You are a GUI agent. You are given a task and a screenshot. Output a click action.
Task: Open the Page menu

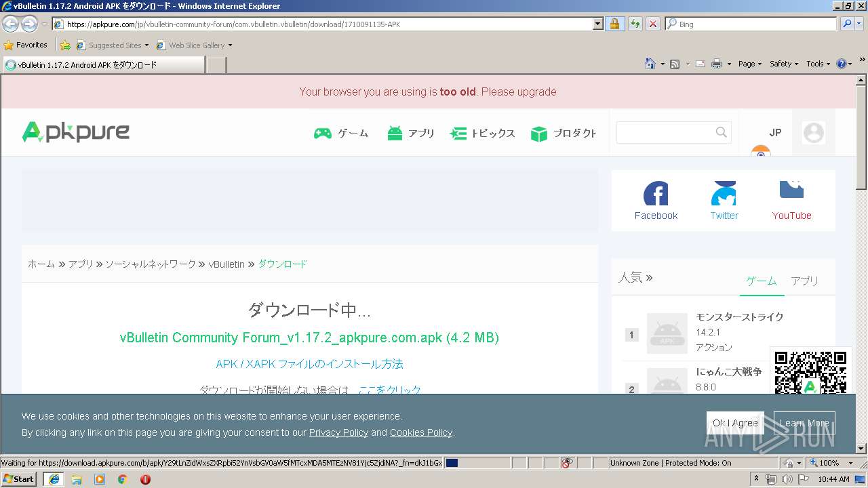(x=750, y=64)
